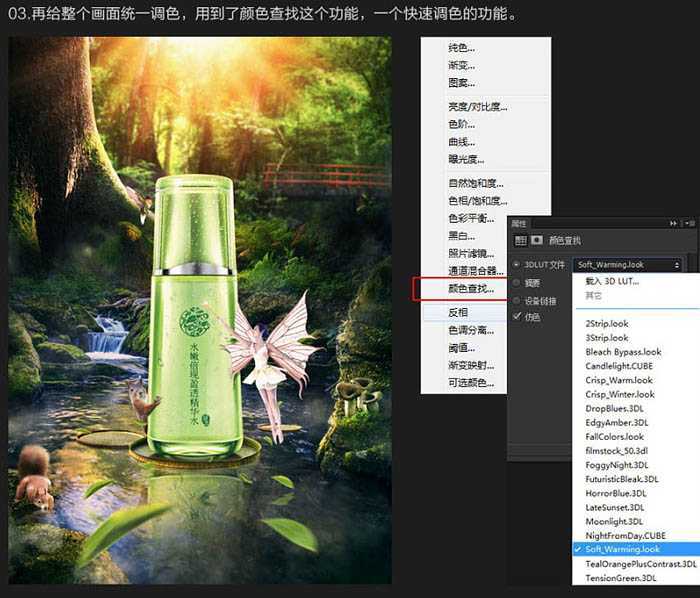Select the checked Soft_Warming.look preset

click(x=636, y=549)
